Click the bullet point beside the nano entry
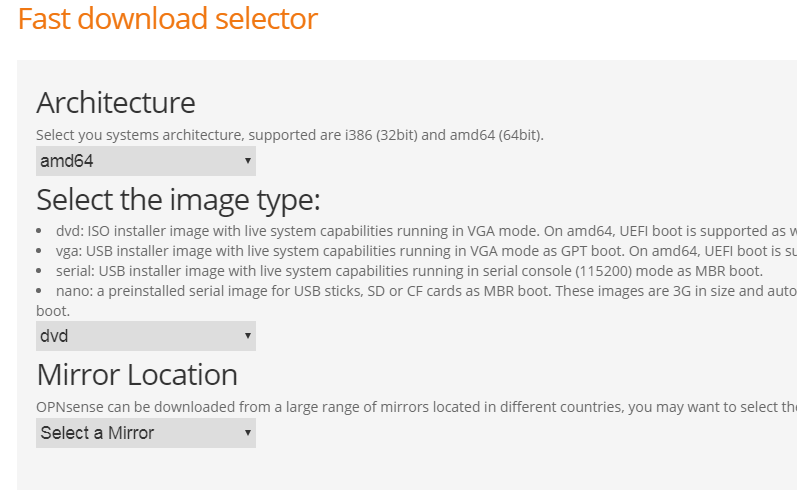 (41, 291)
